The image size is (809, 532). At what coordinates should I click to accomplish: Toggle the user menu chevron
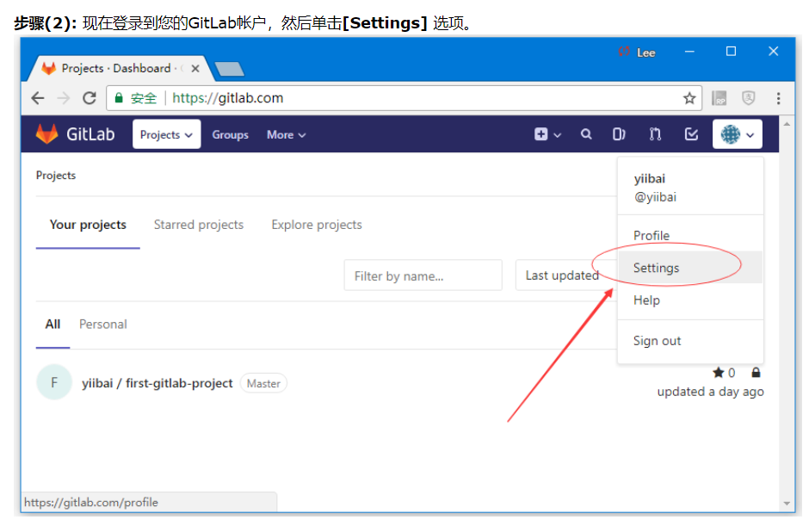coord(750,135)
